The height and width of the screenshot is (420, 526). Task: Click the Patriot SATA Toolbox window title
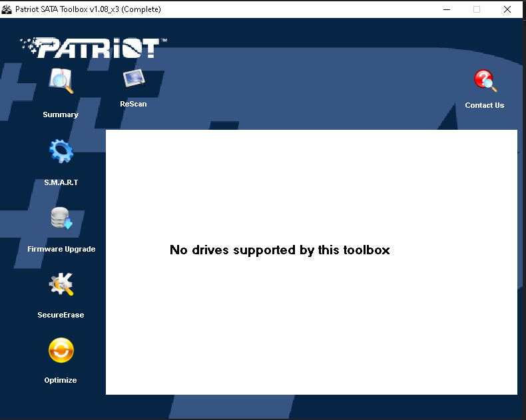pyautogui.click(x=89, y=9)
